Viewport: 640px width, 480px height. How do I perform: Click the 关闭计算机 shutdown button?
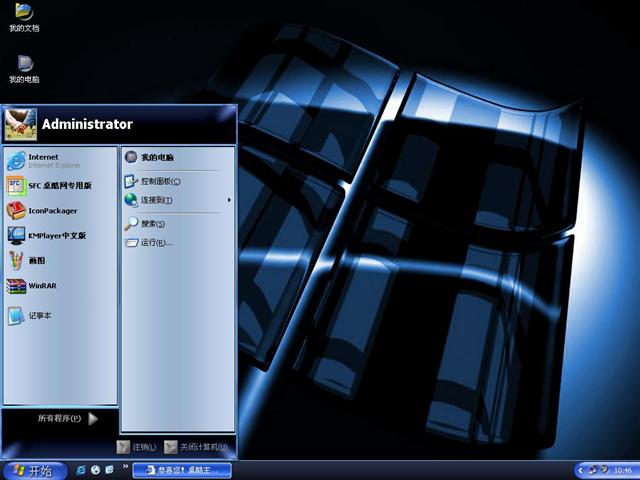pos(197,447)
